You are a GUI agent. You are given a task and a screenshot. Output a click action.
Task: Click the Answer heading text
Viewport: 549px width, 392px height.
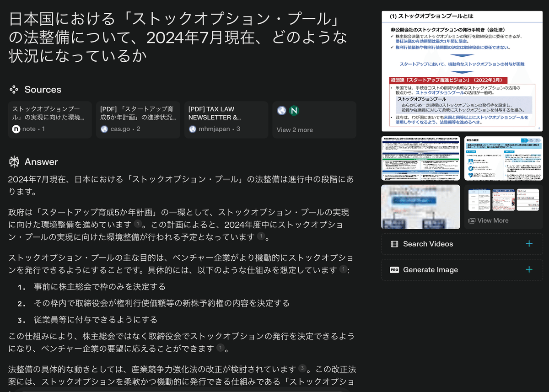point(41,162)
